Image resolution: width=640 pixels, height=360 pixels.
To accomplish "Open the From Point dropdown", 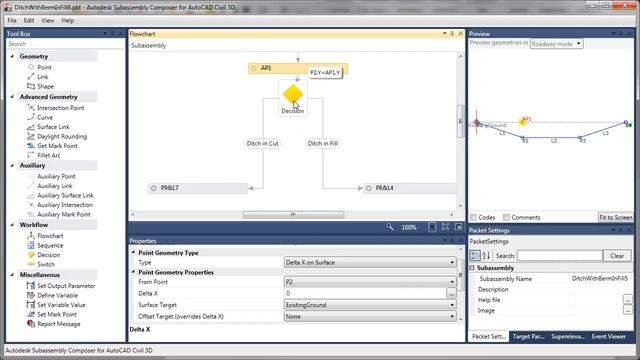I will click(x=370, y=282).
